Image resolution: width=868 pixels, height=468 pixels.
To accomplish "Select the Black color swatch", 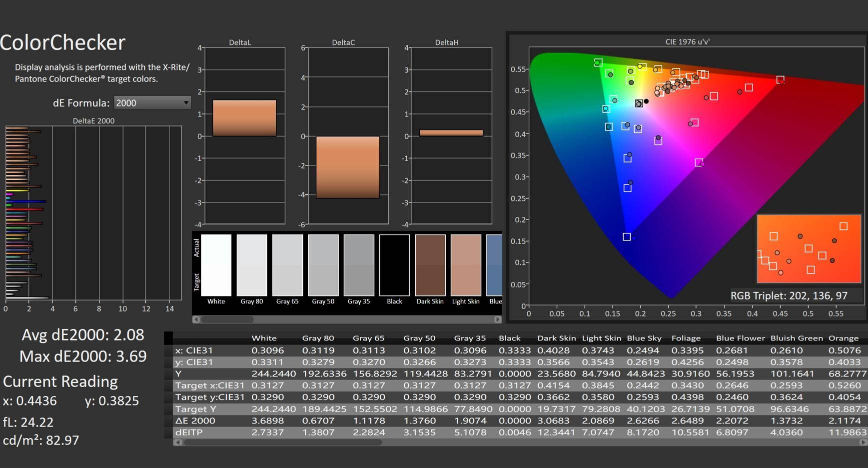I will point(394,265).
